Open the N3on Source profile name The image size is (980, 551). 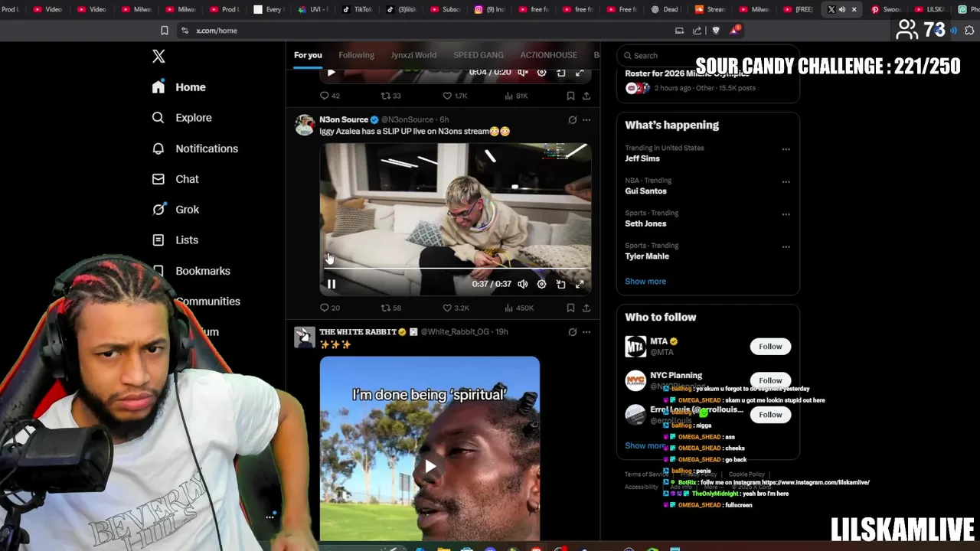point(344,119)
